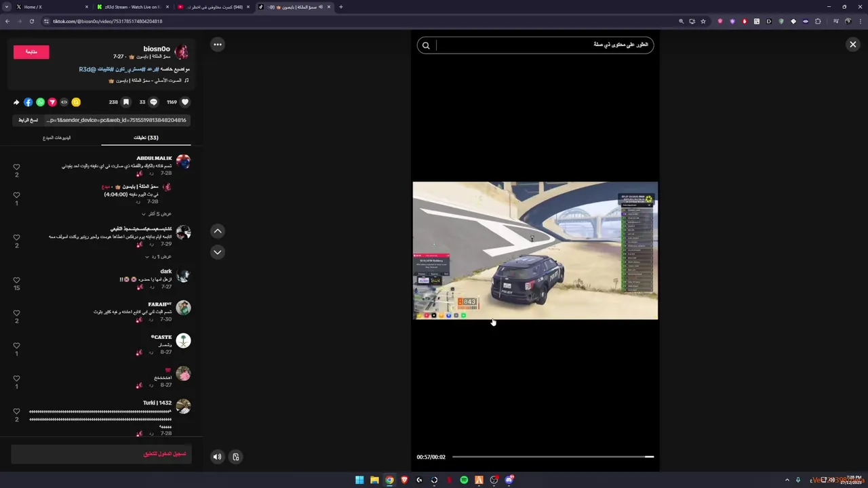Mute the video with the speaker icon
The height and width of the screenshot is (488, 868).
(217, 457)
